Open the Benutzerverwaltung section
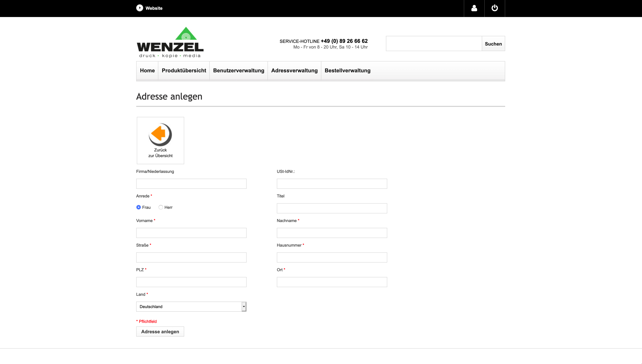Image resolution: width=642 pixels, height=364 pixels. [238, 70]
